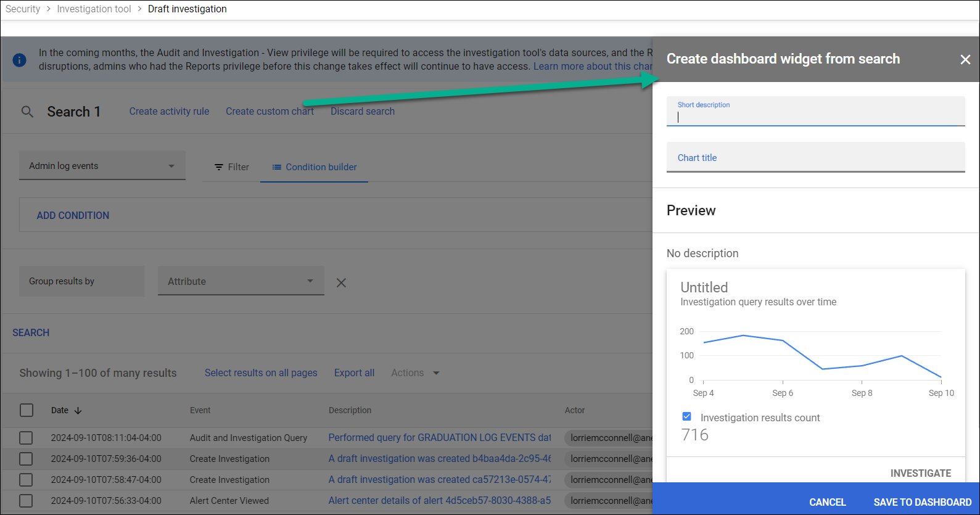Open the Learn more about this change link
Screen dimensions: 980x515
[x=593, y=67]
